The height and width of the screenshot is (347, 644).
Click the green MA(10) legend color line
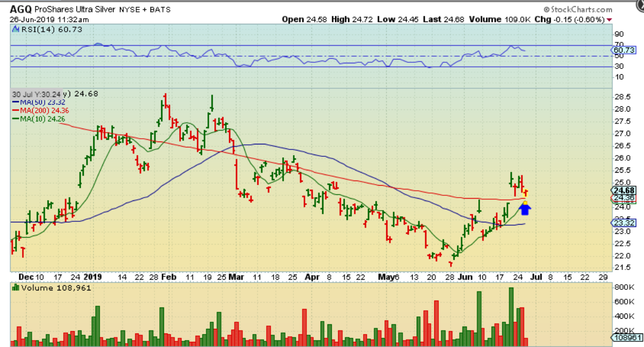click(16, 119)
